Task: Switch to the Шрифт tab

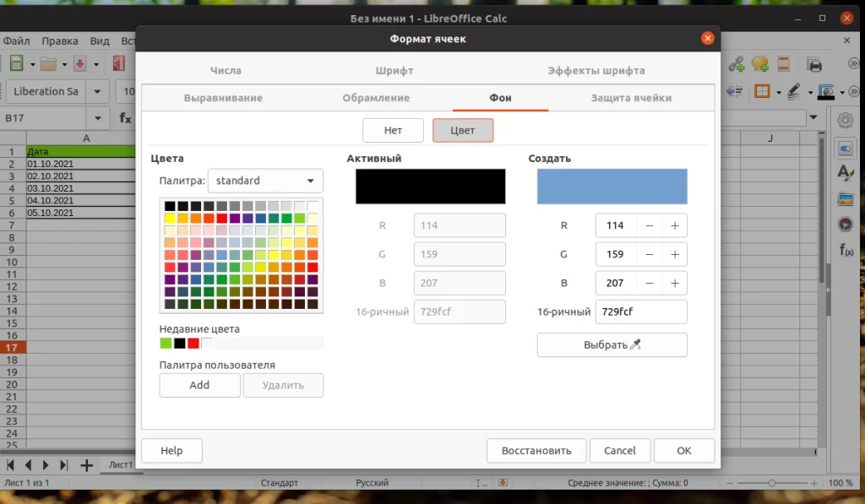Action: [x=394, y=70]
